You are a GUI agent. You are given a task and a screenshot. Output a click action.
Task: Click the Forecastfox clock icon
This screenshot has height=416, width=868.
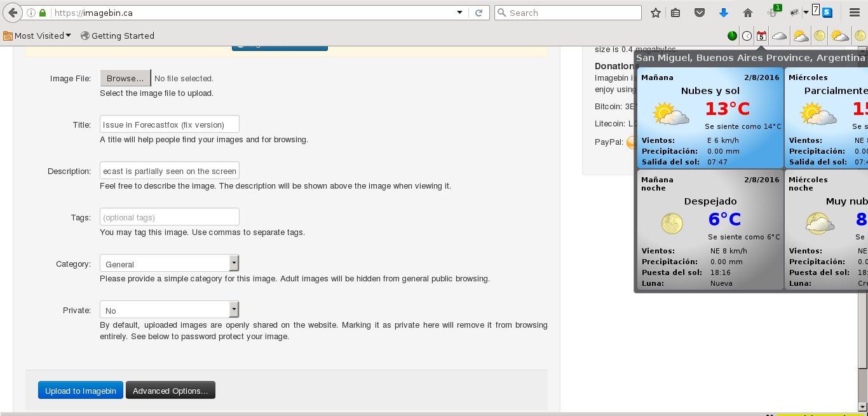(x=747, y=36)
